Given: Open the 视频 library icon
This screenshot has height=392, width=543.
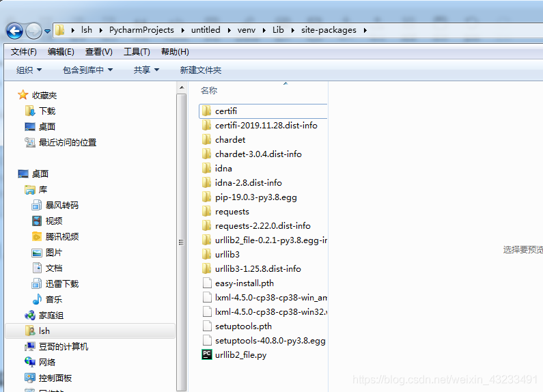Looking at the screenshot, I should [37, 221].
